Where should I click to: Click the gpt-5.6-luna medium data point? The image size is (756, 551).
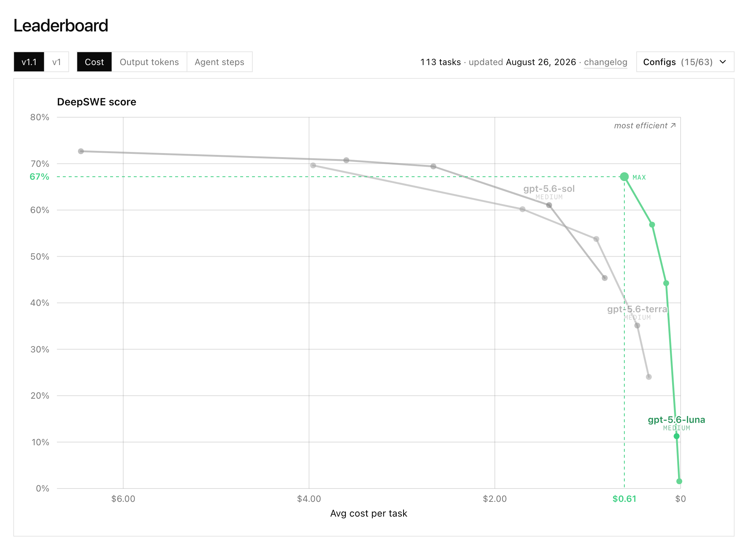pyautogui.click(x=677, y=436)
